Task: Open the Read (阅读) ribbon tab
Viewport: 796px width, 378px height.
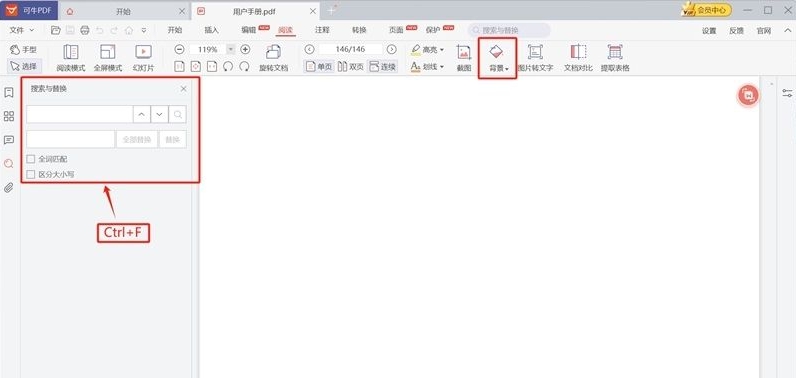Action: pos(285,30)
